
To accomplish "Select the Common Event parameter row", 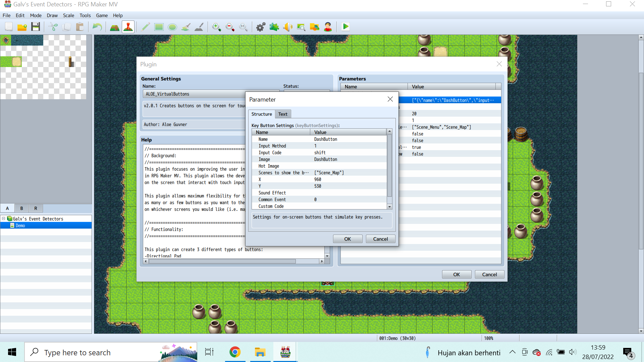I will [x=319, y=199].
